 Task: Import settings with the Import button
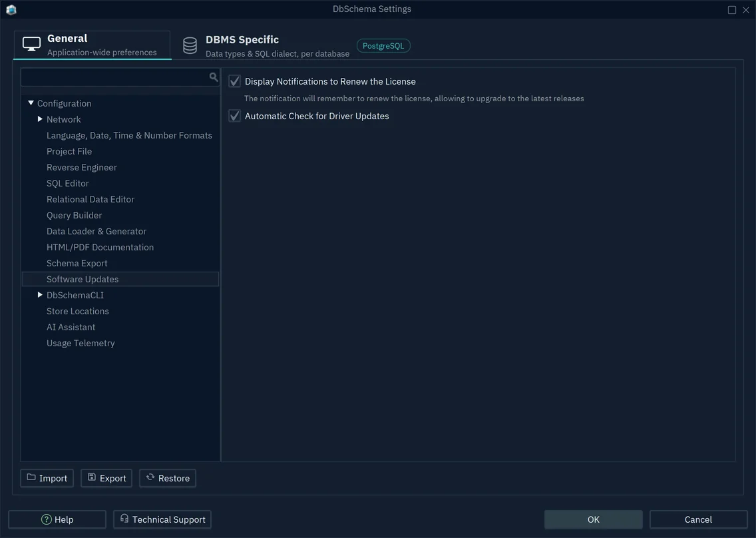(x=47, y=478)
